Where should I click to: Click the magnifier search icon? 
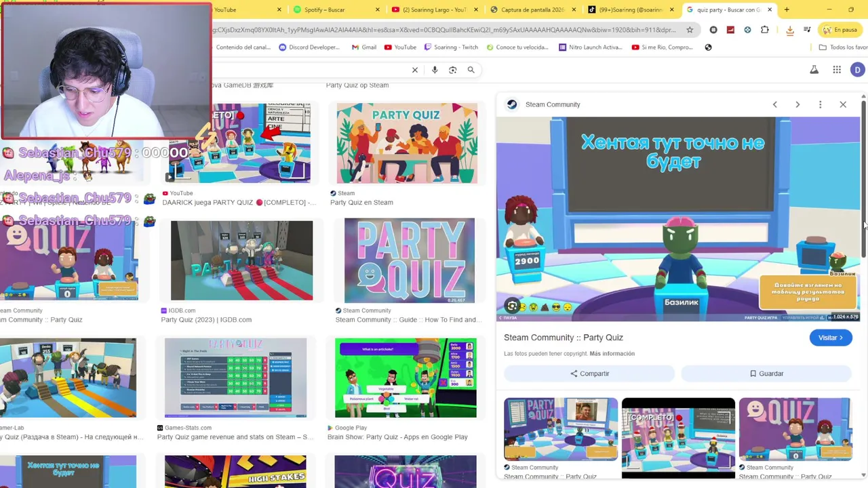tap(471, 70)
